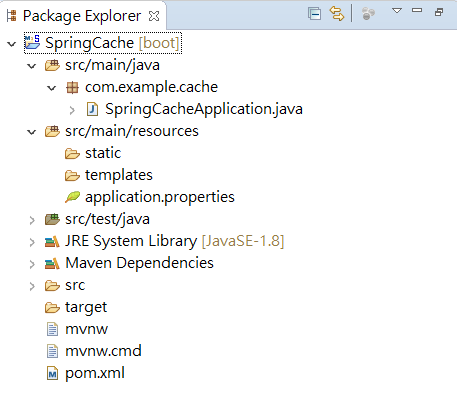Select the target folder
This screenshot has width=457, height=395.
(76, 307)
